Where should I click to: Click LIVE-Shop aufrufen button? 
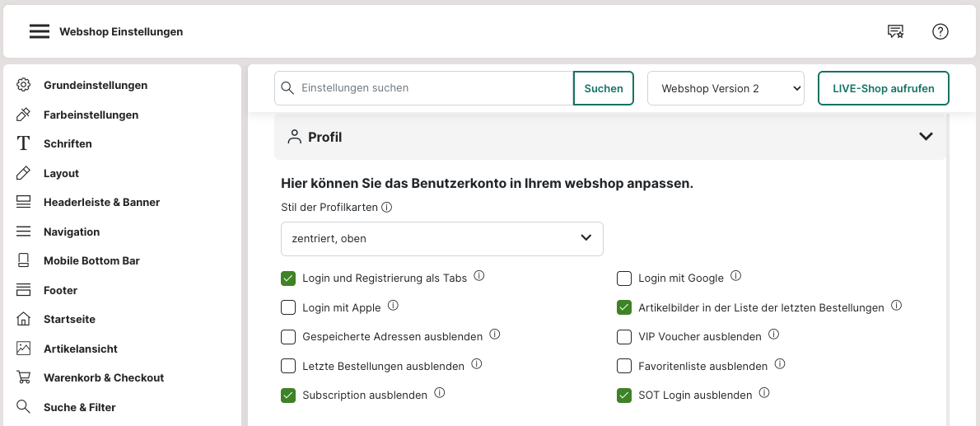pos(883,88)
